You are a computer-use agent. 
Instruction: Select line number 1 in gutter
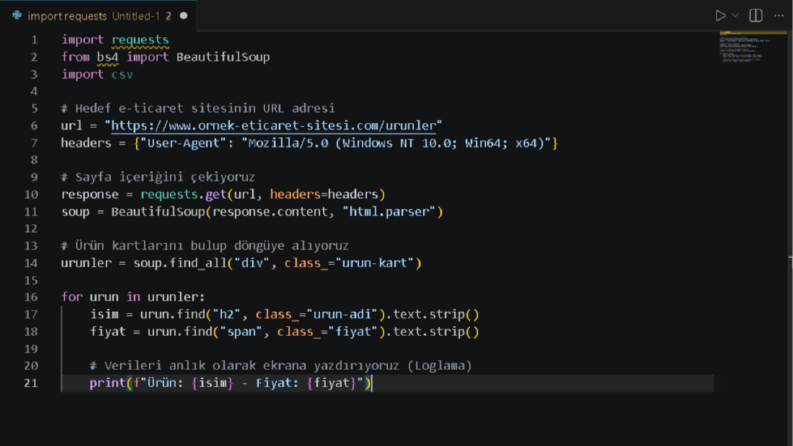(x=34, y=39)
